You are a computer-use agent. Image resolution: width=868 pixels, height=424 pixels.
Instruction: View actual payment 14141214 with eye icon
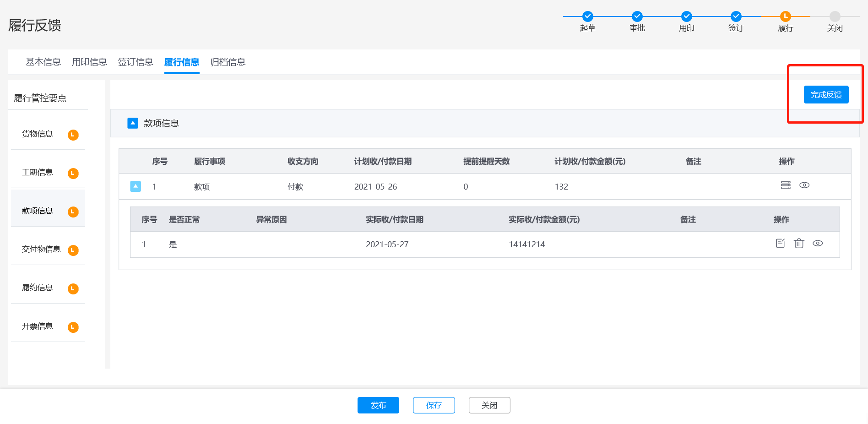(818, 244)
